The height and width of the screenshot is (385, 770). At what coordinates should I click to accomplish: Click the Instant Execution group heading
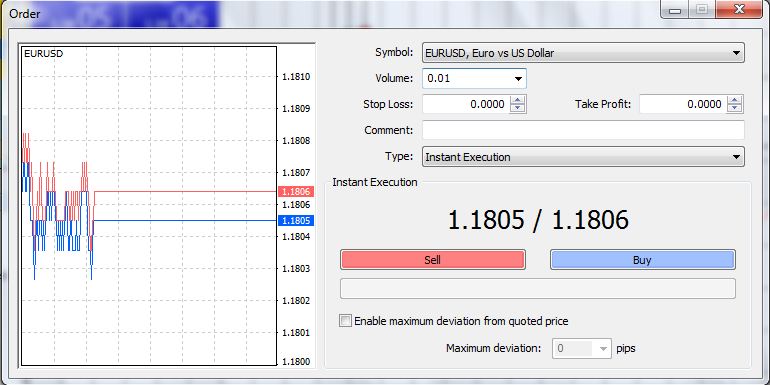pyautogui.click(x=375, y=182)
